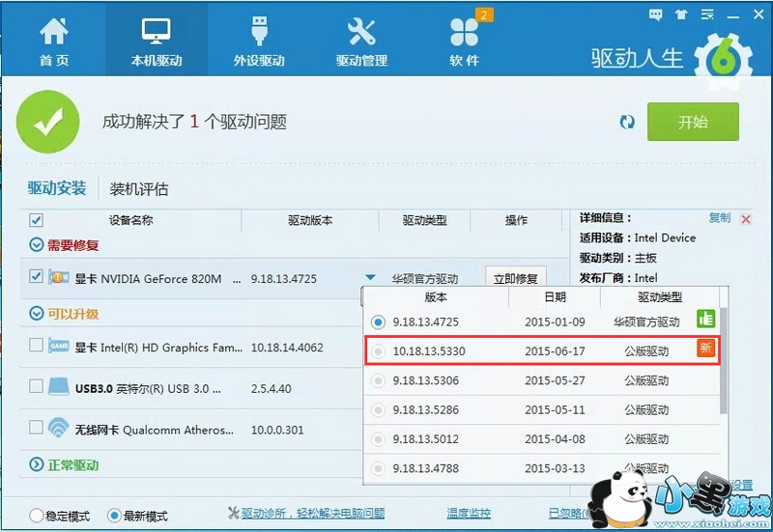The height and width of the screenshot is (532, 773).
Task: Expand the 正常驱动 section
Action: (x=37, y=464)
